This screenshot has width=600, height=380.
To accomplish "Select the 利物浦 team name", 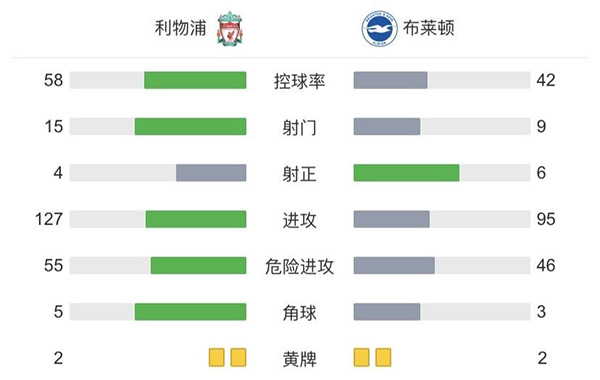I will 181,28.
